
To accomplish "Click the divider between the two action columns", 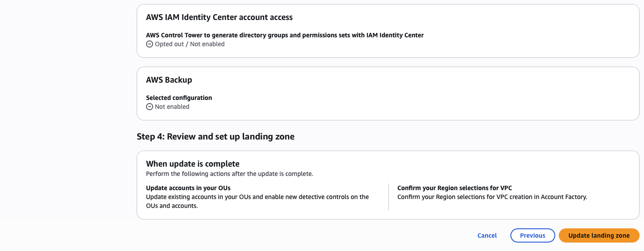I will pos(388,197).
